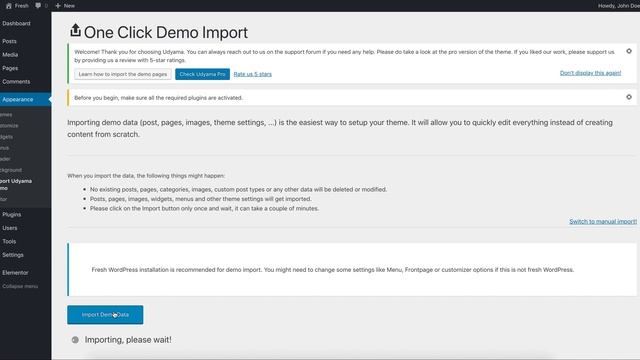
Task: Go to Dashboard in the sidebar
Action: click(x=16, y=24)
